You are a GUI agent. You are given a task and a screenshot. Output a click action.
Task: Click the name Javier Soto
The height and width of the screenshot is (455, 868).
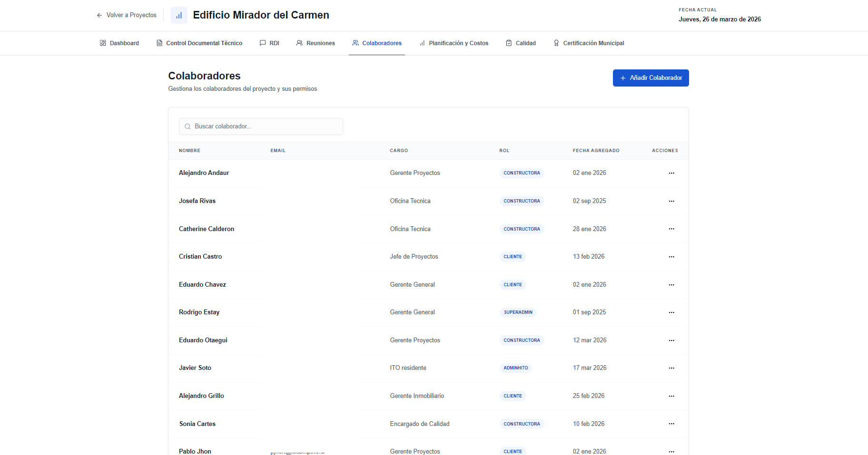point(195,368)
